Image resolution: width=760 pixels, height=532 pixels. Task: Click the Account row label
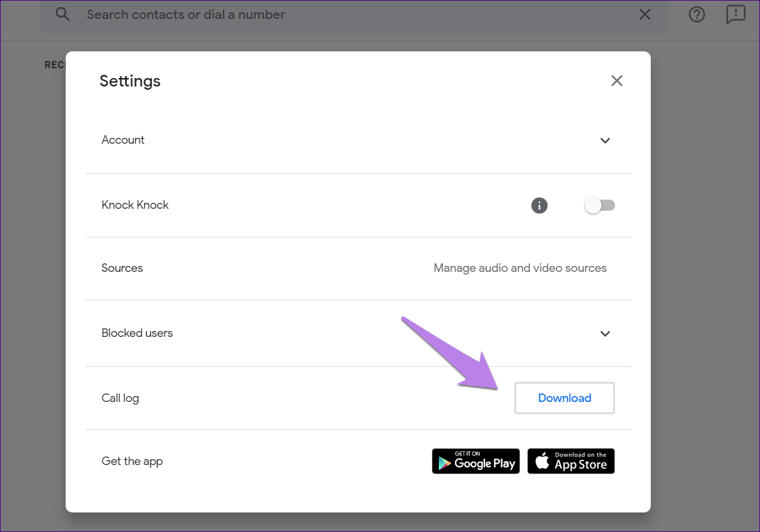tap(123, 140)
